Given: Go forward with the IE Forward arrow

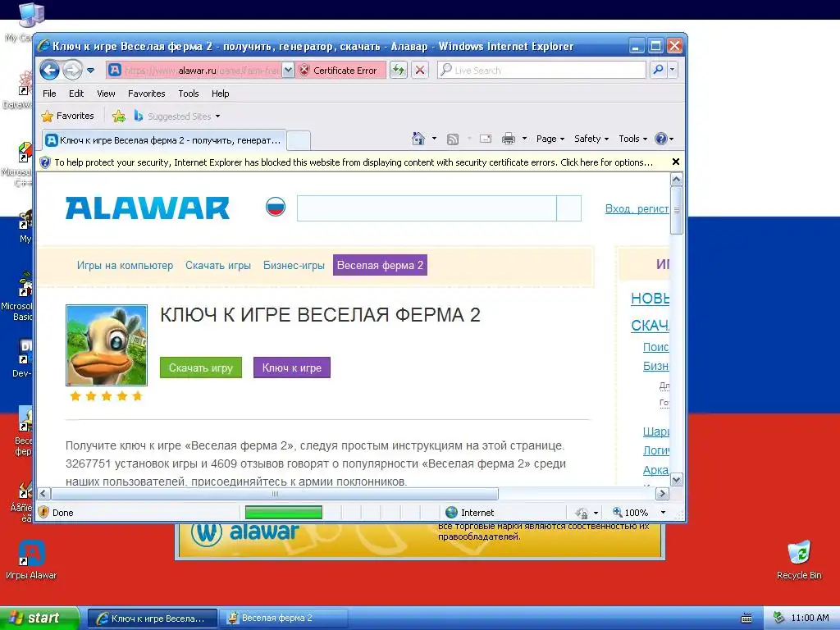Looking at the screenshot, I should pos(72,71).
